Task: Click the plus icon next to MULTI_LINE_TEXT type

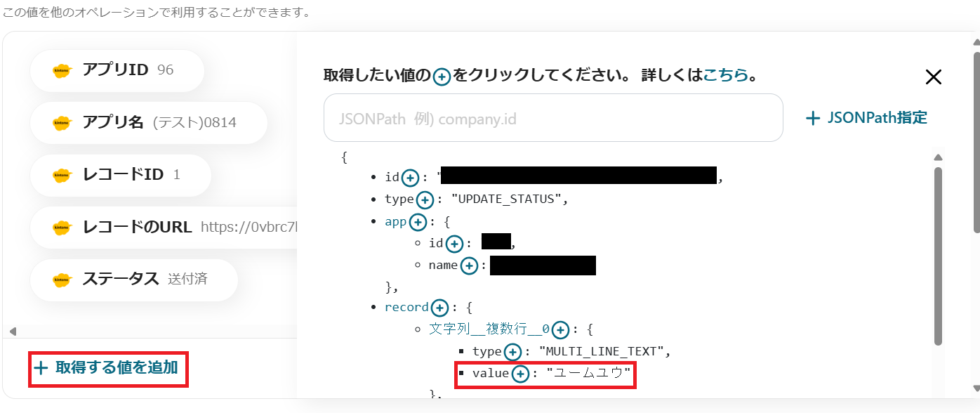Action: (x=512, y=351)
